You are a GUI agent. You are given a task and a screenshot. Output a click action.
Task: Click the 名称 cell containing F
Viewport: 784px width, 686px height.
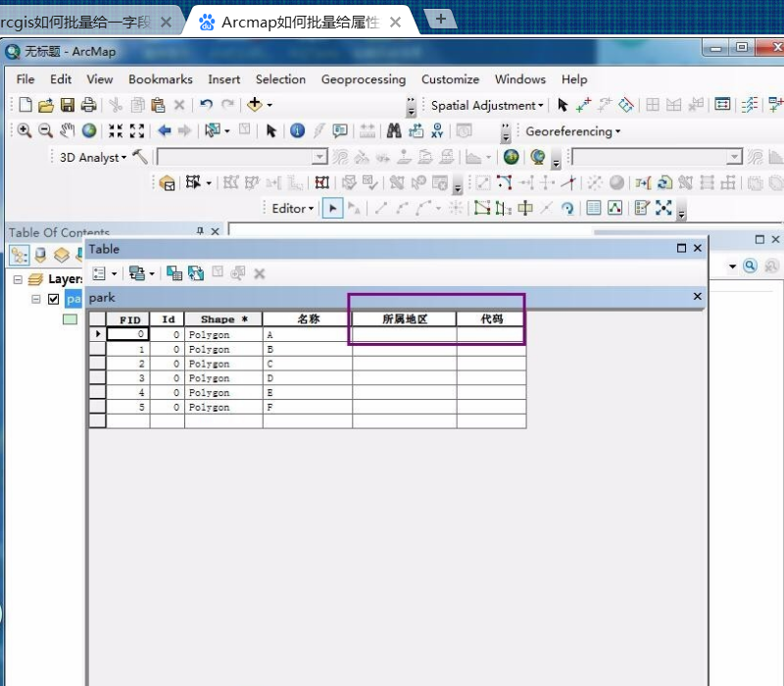(308, 407)
